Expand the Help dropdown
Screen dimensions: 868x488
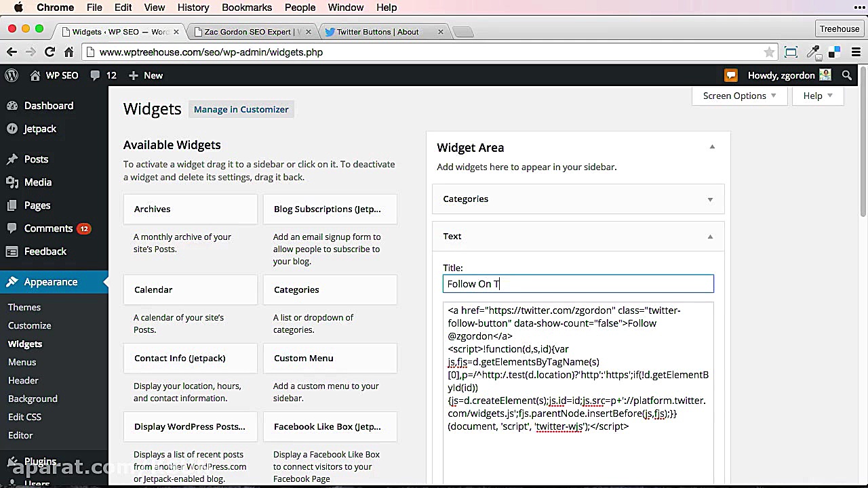[x=817, y=96]
